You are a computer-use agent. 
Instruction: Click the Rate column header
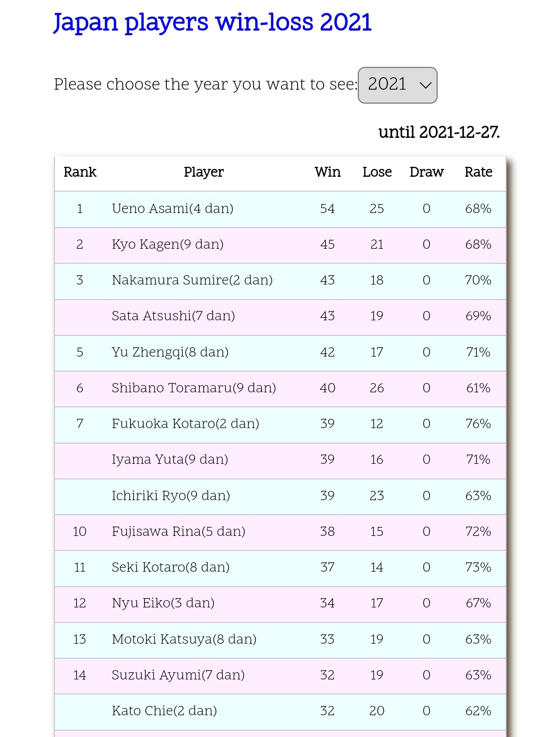(478, 172)
